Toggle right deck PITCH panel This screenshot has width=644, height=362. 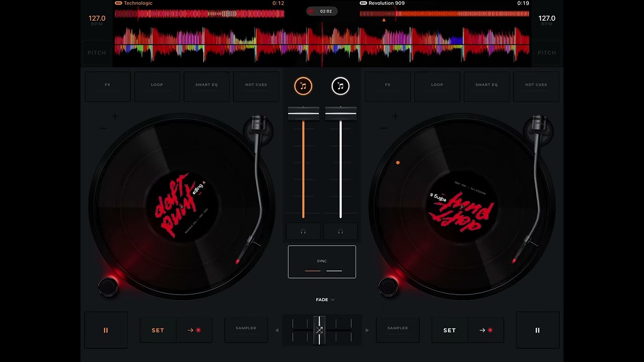pyautogui.click(x=546, y=53)
